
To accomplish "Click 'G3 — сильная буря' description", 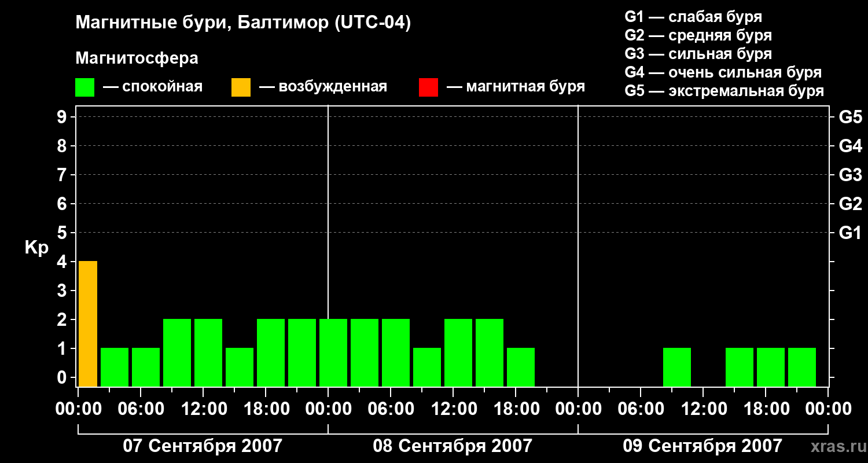I will coord(698,54).
